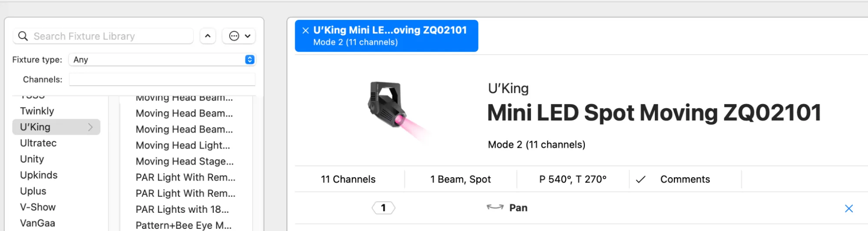Image resolution: width=868 pixels, height=231 pixels.
Task: Collapse the library with the up chevron button
Action: pyautogui.click(x=208, y=36)
